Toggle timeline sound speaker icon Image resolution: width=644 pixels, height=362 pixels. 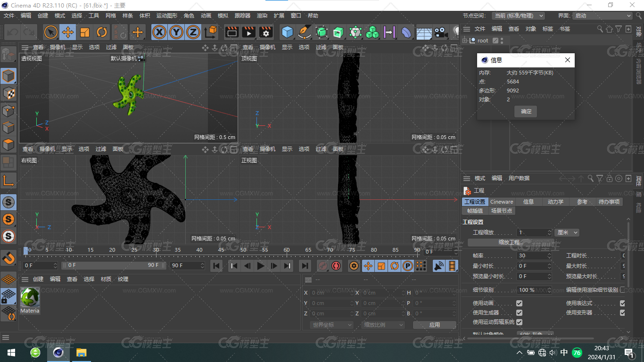439,266
